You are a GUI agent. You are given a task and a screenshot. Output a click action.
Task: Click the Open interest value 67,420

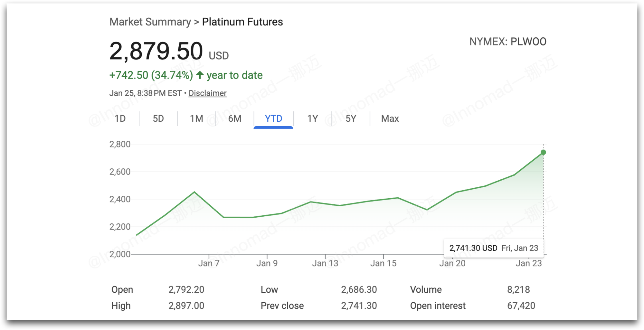[521, 306]
